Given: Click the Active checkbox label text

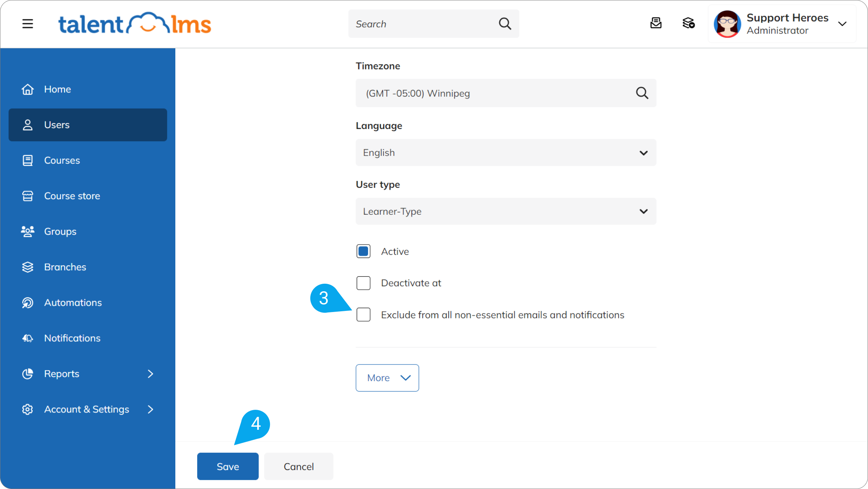Looking at the screenshot, I should (x=395, y=252).
